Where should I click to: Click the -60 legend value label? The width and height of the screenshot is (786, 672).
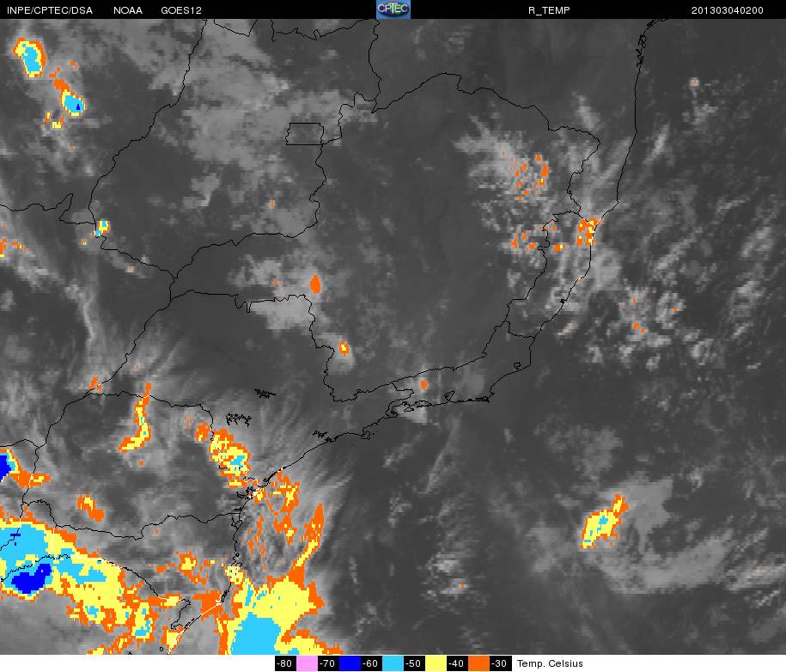pos(371,663)
